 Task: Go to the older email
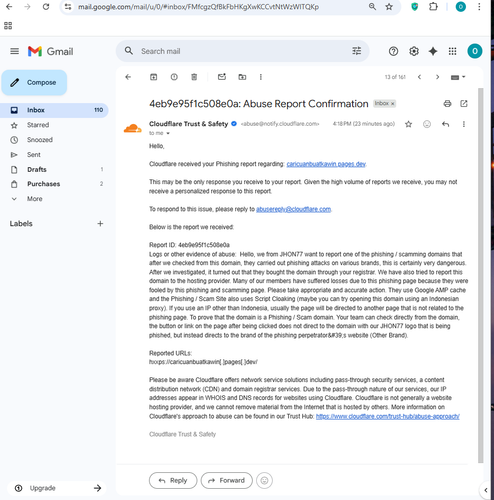tap(437, 77)
